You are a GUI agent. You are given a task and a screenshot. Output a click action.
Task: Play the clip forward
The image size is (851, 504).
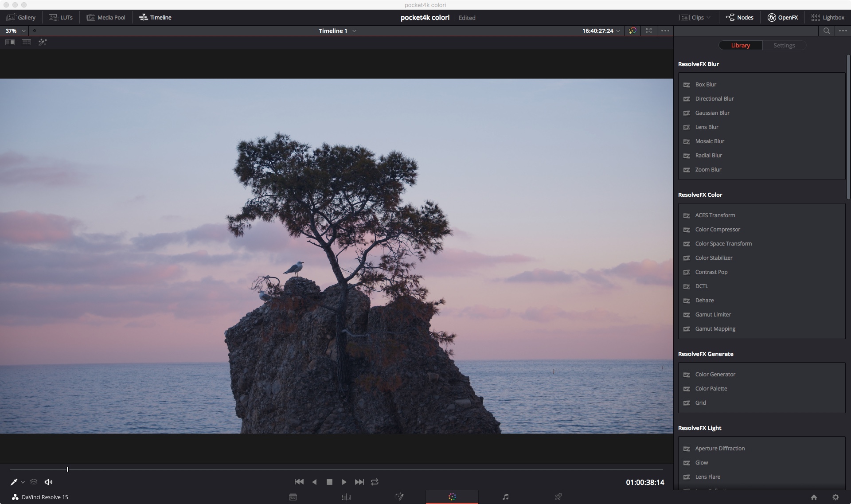tap(344, 482)
